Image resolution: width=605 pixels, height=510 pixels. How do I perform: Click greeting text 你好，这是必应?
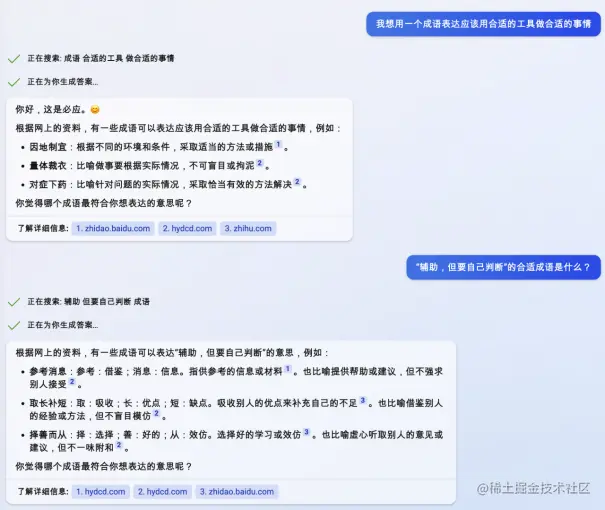click(x=51, y=110)
